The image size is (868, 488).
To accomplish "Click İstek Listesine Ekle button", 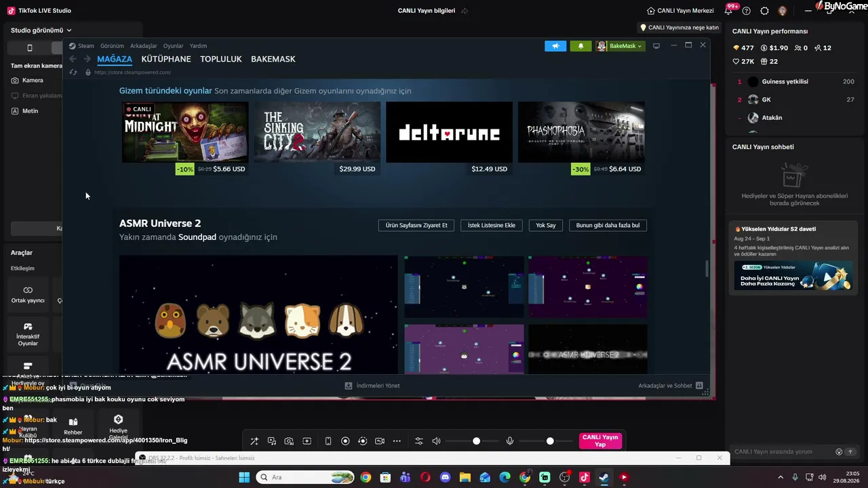I will point(492,225).
